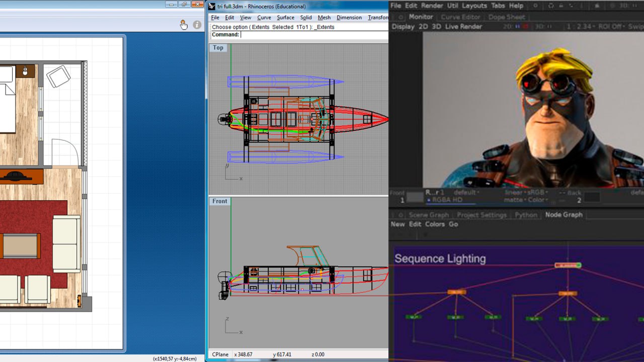The height and width of the screenshot is (362, 644).
Task: Click the Rhinoceros app icon in title bar
Action: [212, 7]
